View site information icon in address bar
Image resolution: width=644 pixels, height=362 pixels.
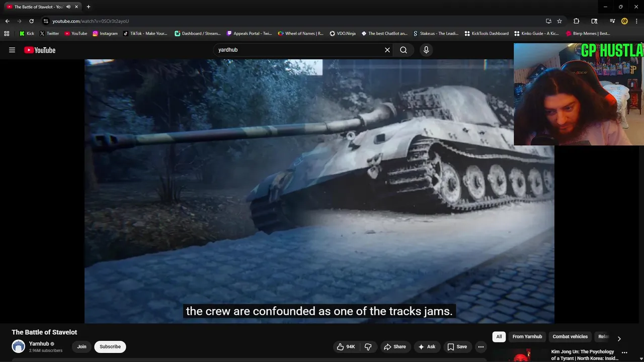46,21
